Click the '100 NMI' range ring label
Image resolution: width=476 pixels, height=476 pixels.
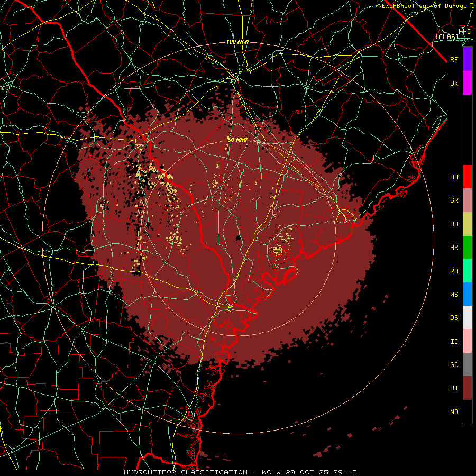pyautogui.click(x=237, y=42)
